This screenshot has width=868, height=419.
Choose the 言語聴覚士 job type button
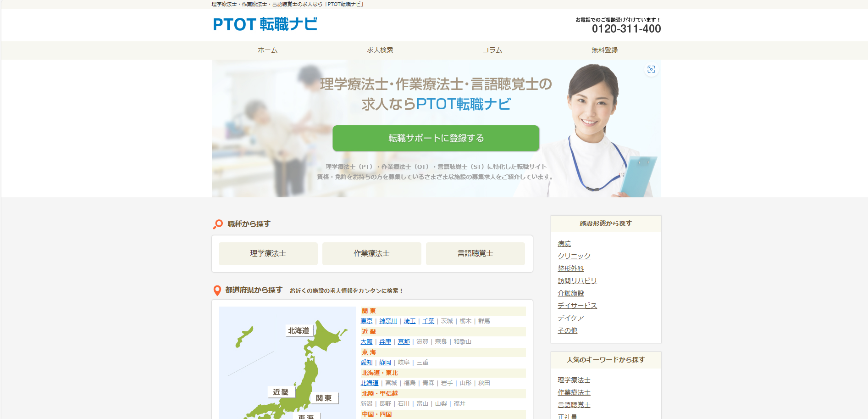tap(475, 253)
